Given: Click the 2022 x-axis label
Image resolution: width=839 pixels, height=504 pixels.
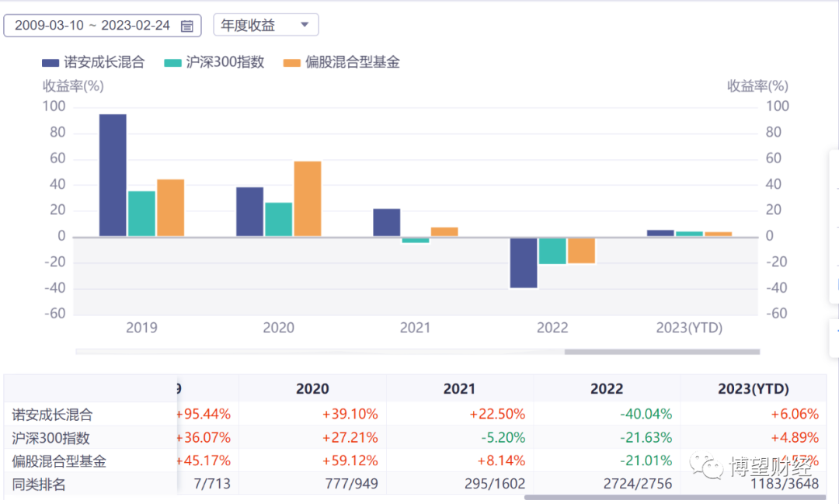Looking at the screenshot, I should (553, 328).
